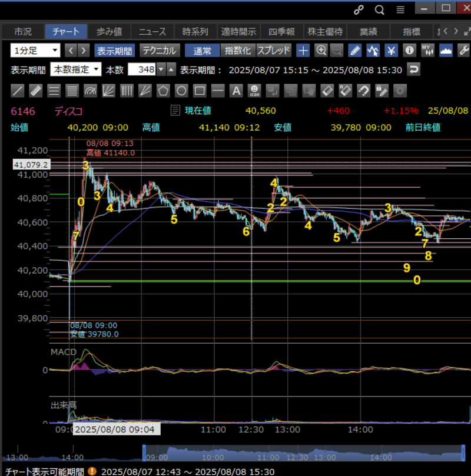Reset display period with return arrow icon
471x476 pixels.
414,69
